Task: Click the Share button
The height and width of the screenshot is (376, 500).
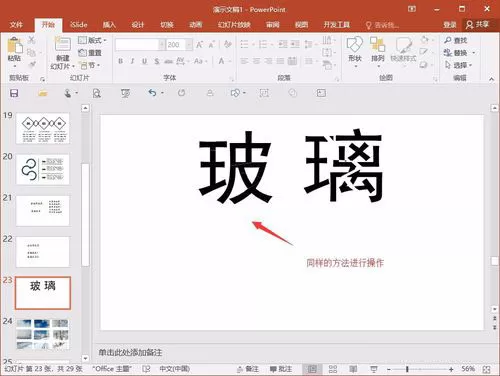Action: click(x=477, y=24)
